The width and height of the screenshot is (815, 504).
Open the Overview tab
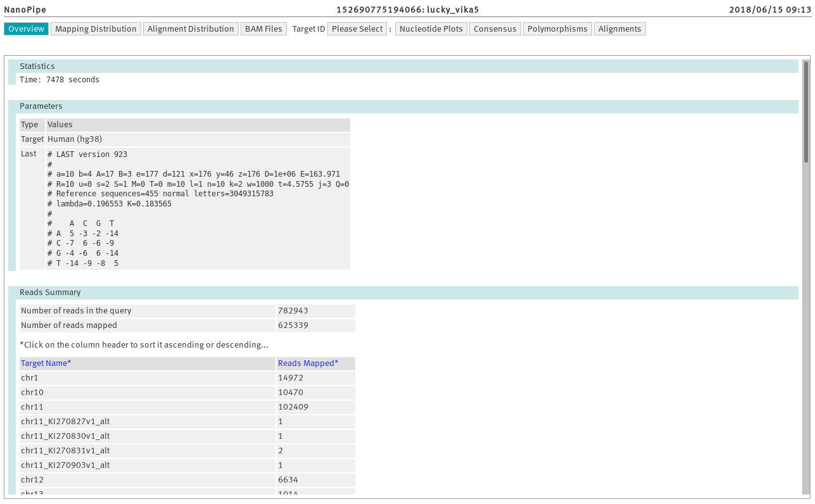(26, 29)
